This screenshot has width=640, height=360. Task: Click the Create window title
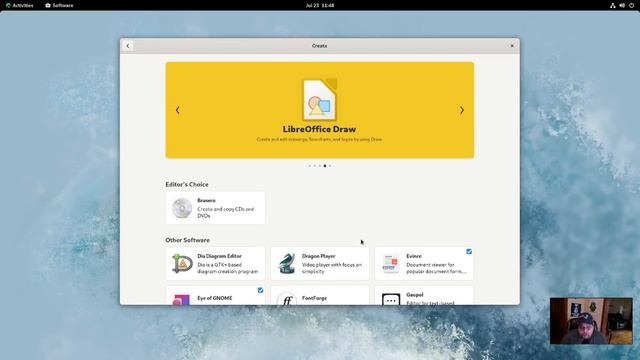(320, 46)
